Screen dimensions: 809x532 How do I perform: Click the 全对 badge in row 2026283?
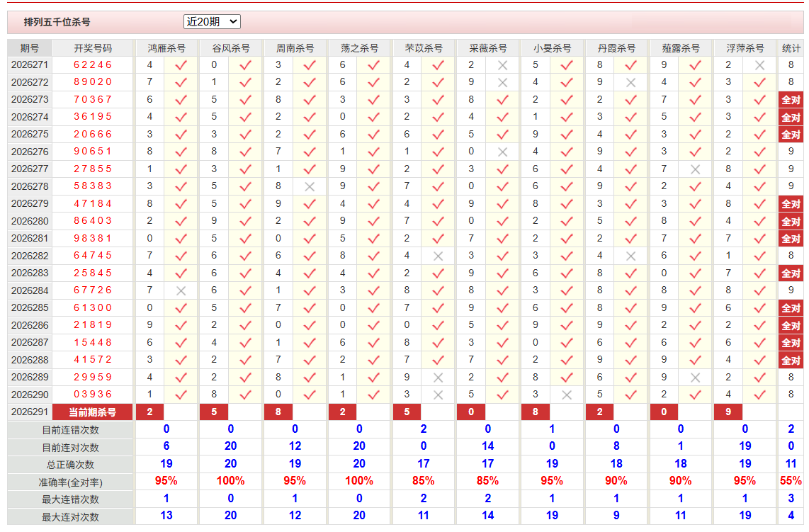[x=791, y=273]
